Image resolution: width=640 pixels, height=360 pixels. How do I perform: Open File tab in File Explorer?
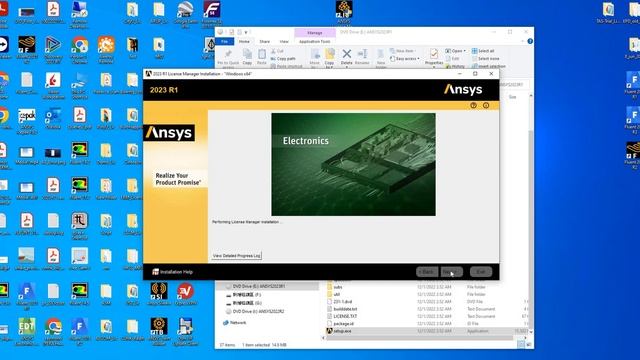tap(224, 41)
